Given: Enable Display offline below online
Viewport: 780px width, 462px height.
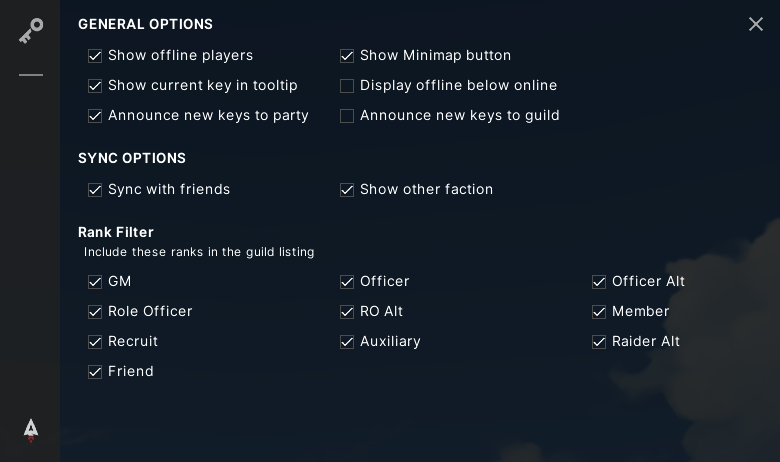Looking at the screenshot, I should coord(347,86).
